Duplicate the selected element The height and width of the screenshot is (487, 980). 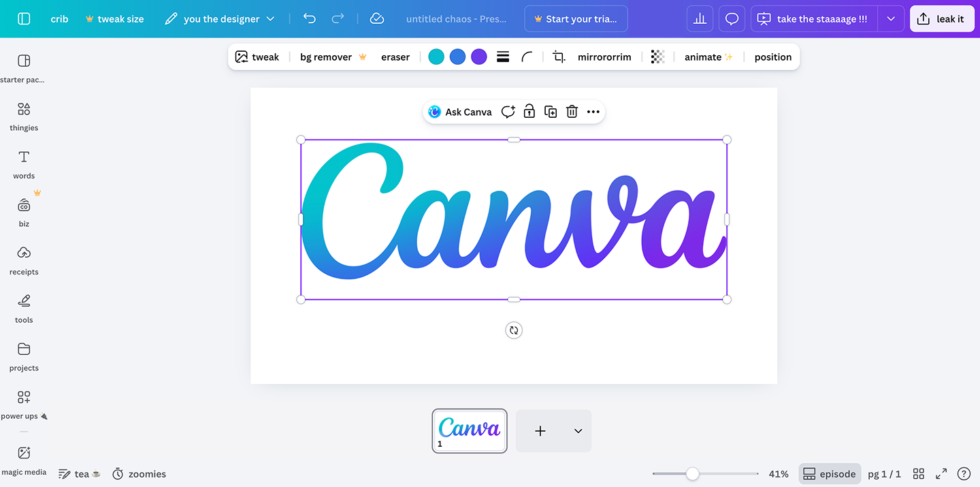coord(551,112)
